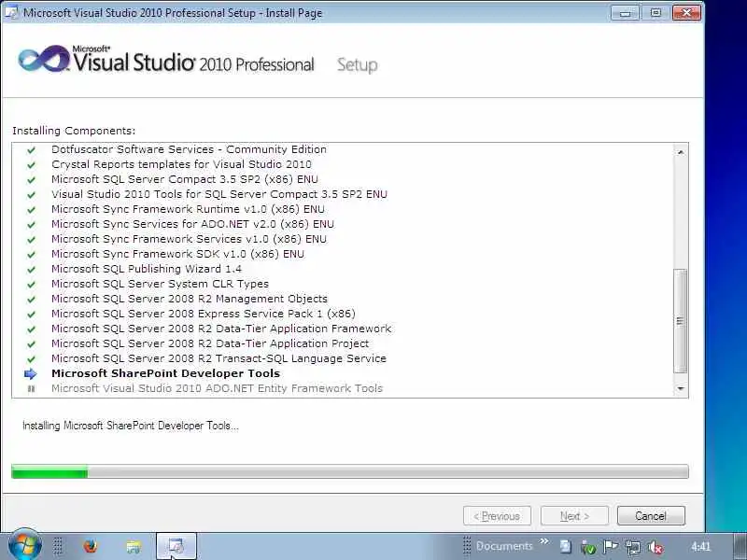Click the Show Desktop strip at taskbar end

pyautogui.click(x=740, y=546)
